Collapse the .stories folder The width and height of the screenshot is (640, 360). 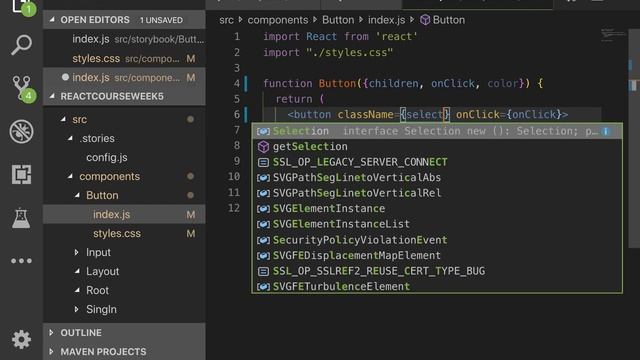pyautogui.click(x=70, y=138)
